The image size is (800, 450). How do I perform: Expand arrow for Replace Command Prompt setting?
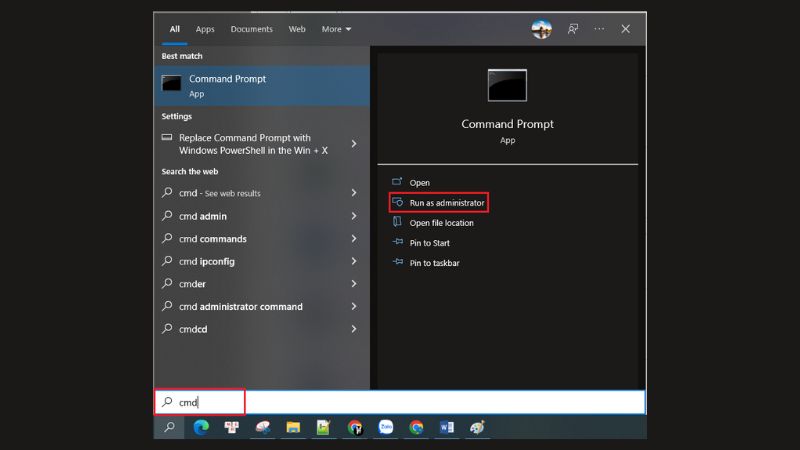click(354, 144)
